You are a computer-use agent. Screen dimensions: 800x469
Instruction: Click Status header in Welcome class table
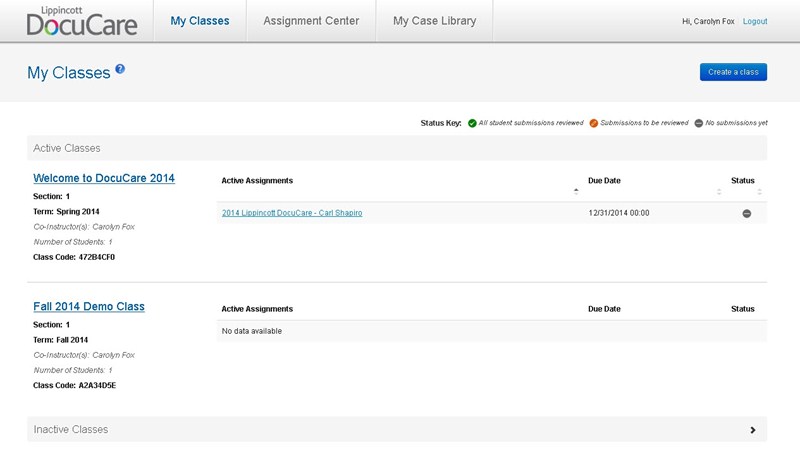pyautogui.click(x=742, y=181)
